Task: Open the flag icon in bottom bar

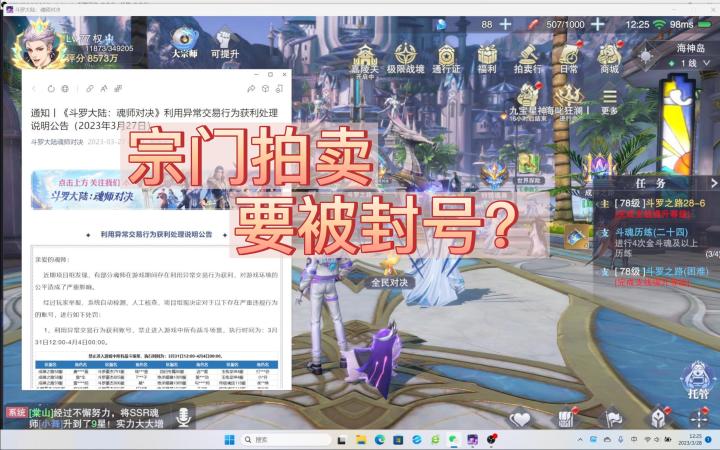Action: [x=612, y=418]
